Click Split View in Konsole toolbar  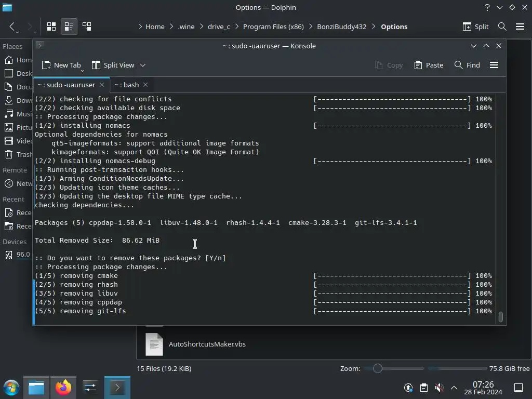click(x=114, y=65)
